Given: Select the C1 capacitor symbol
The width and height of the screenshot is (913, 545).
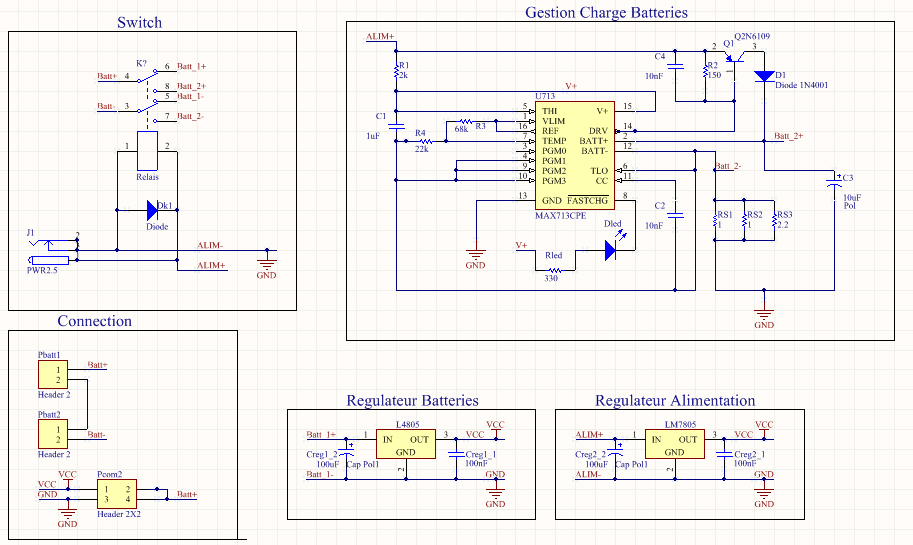Looking at the screenshot, I should [x=396, y=125].
